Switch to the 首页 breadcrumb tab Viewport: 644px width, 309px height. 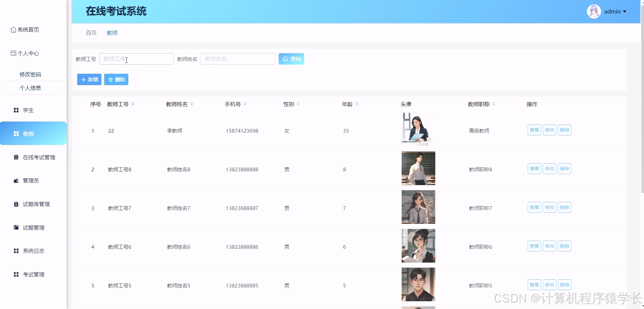pyautogui.click(x=91, y=33)
